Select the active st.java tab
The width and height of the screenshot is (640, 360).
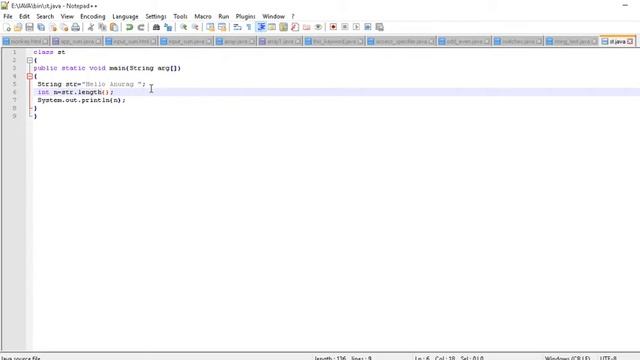[617, 41]
